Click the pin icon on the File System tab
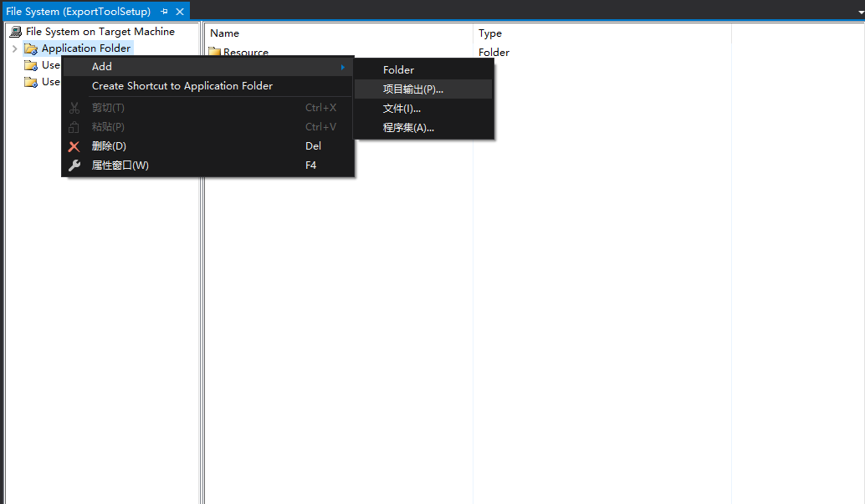The image size is (865, 504). coord(164,12)
